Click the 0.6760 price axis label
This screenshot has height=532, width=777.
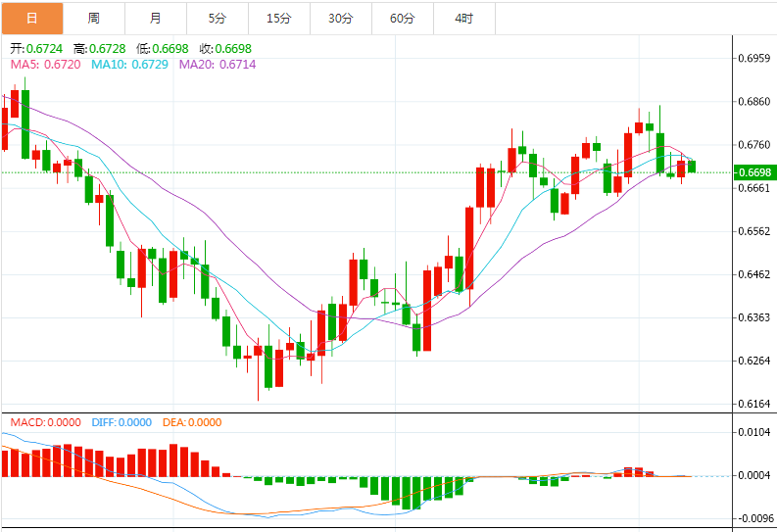(754, 145)
